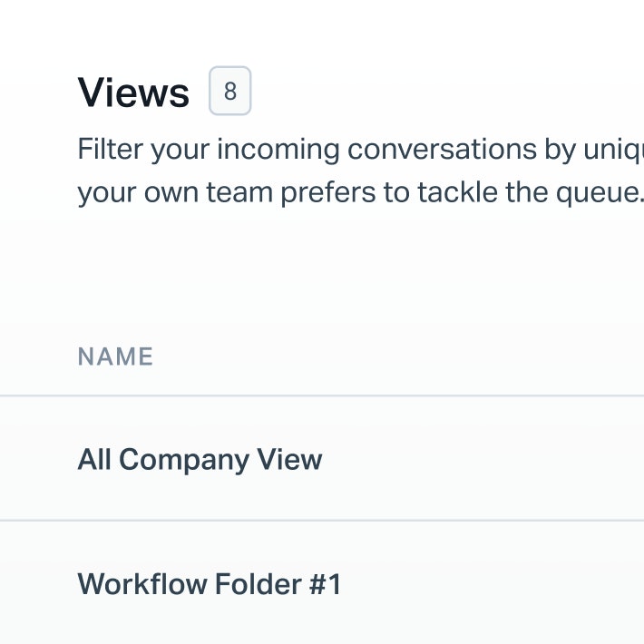Viewport: 644px width, 644px height.
Task: Click '#1' in the Workflow Folder row
Action: click(x=322, y=584)
